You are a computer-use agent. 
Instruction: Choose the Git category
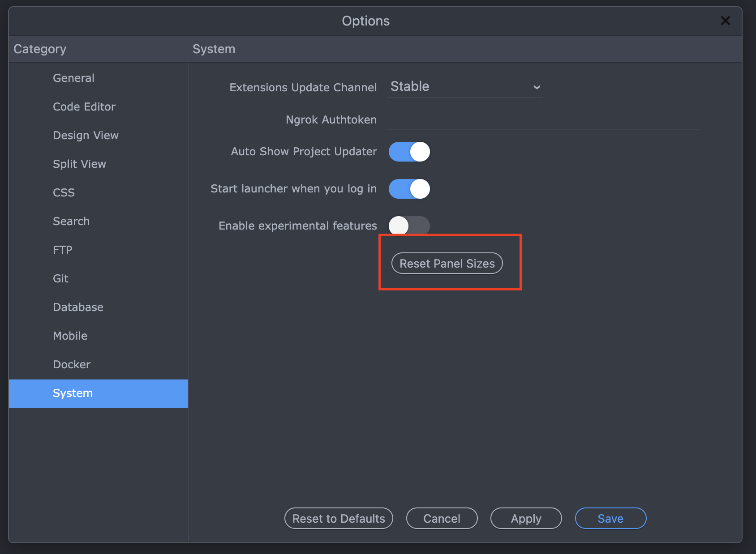pyautogui.click(x=60, y=279)
